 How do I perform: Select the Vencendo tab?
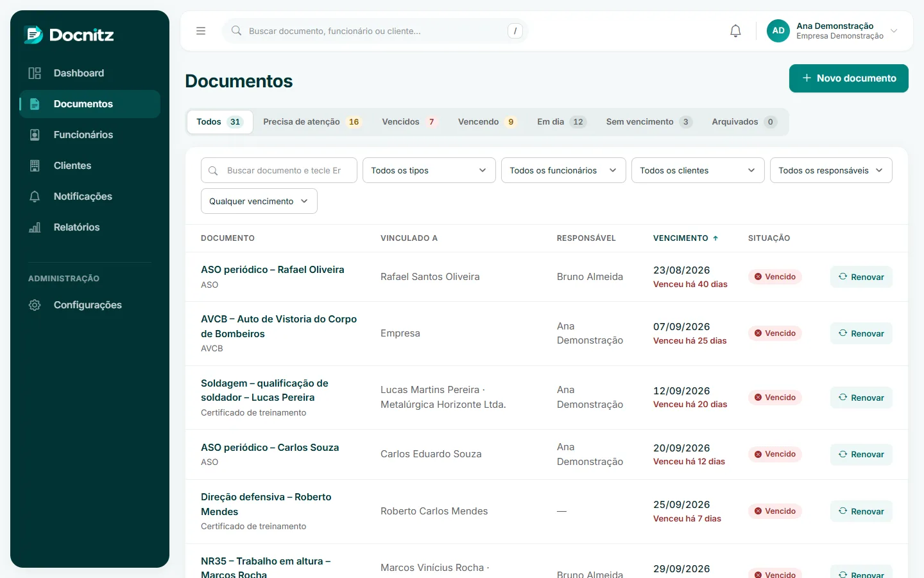pyautogui.click(x=488, y=122)
